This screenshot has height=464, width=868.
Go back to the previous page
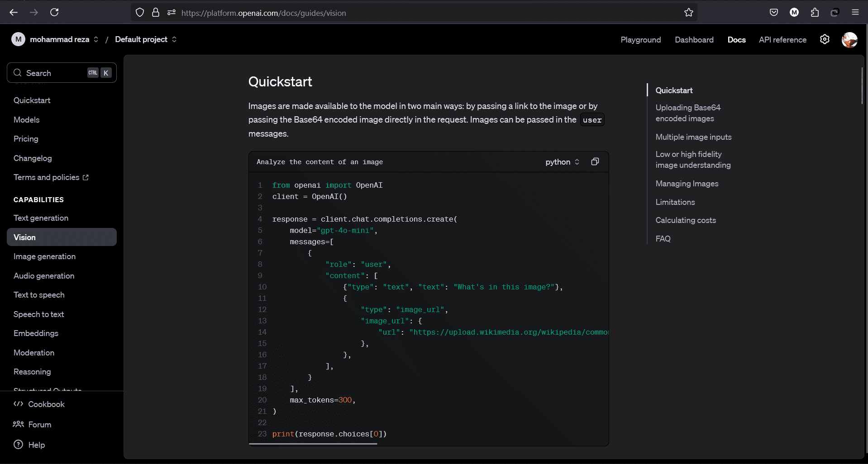14,13
